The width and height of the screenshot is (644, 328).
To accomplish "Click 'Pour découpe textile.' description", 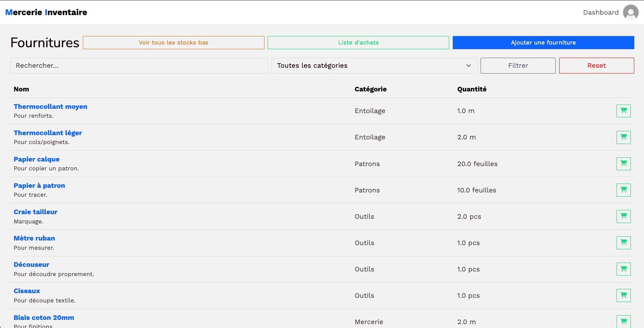I will (x=45, y=301).
